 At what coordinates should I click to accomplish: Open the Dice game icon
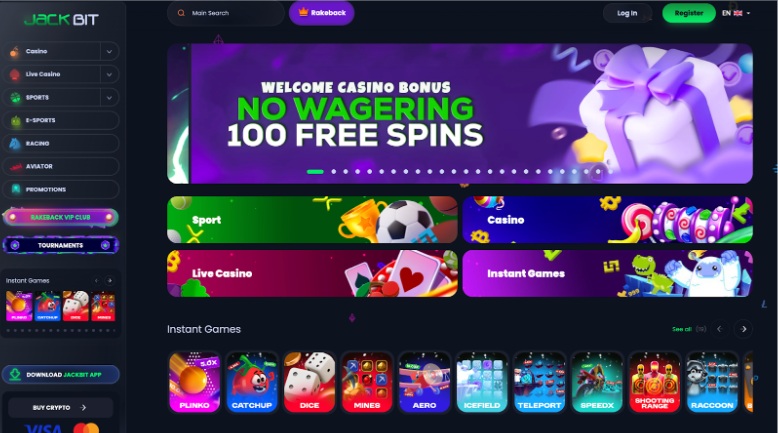coord(310,382)
